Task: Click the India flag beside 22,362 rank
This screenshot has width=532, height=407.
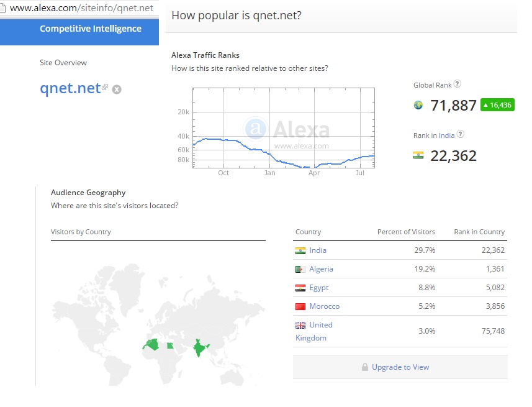Action: tap(418, 155)
